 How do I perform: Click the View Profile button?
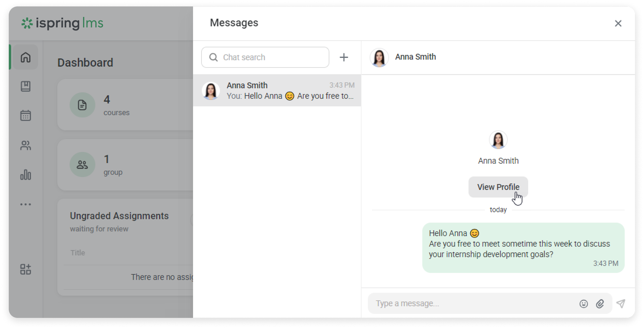[498, 187]
